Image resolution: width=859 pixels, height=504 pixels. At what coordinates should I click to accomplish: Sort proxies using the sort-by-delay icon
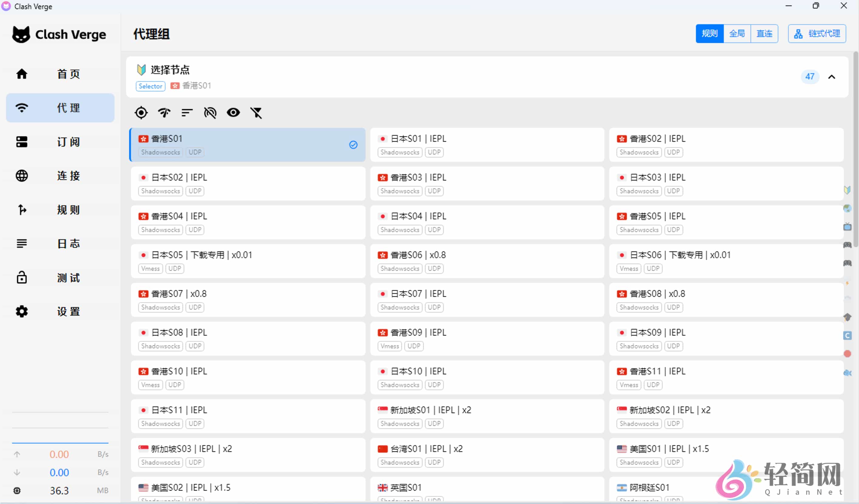tap(187, 113)
